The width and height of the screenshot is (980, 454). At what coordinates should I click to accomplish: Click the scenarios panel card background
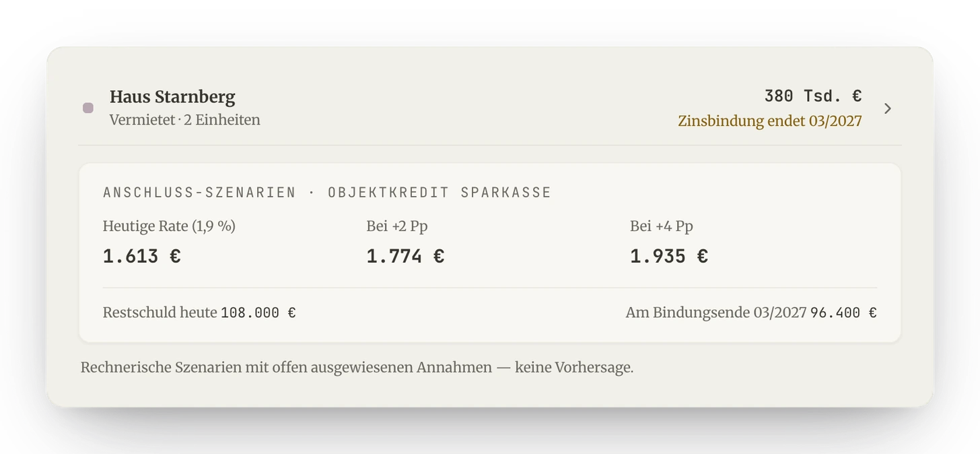click(490, 253)
